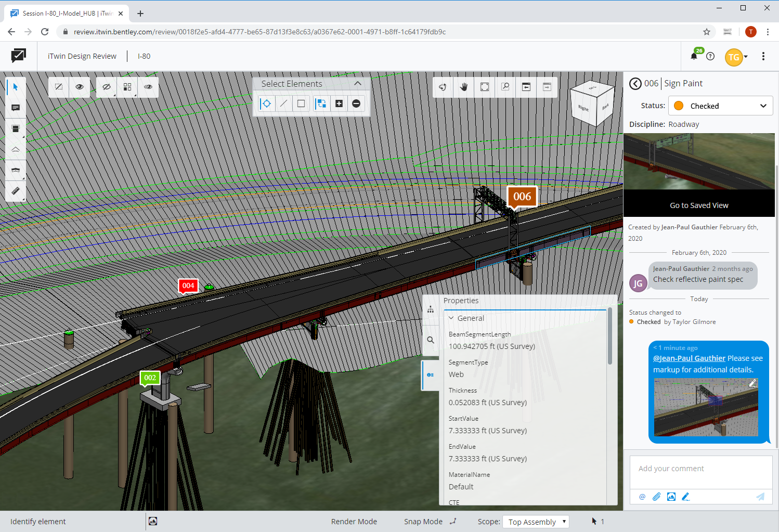
Task: Select the Zoom Window tool
Action: click(505, 87)
